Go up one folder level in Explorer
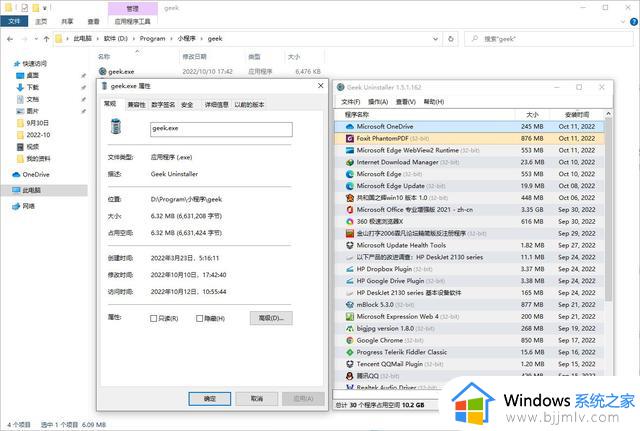Viewport: 640px width, 431px height. pyautogui.click(x=46, y=39)
